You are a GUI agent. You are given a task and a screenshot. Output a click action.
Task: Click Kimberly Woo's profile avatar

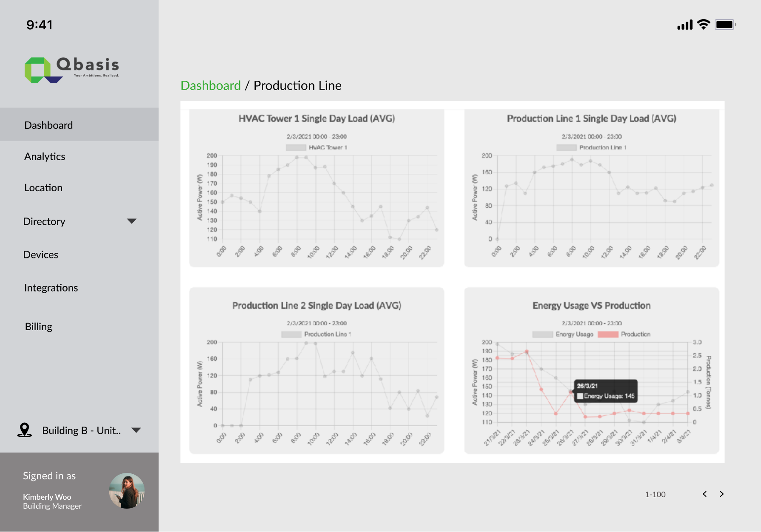click(127, 491)
